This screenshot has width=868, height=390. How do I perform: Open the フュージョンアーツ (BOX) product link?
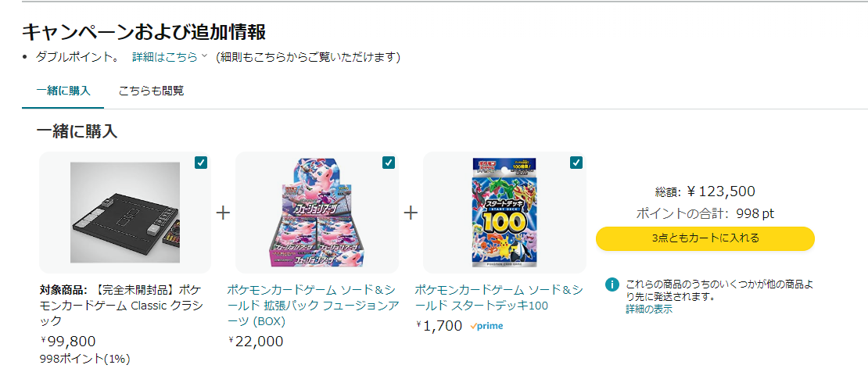[x=311, y=306]
